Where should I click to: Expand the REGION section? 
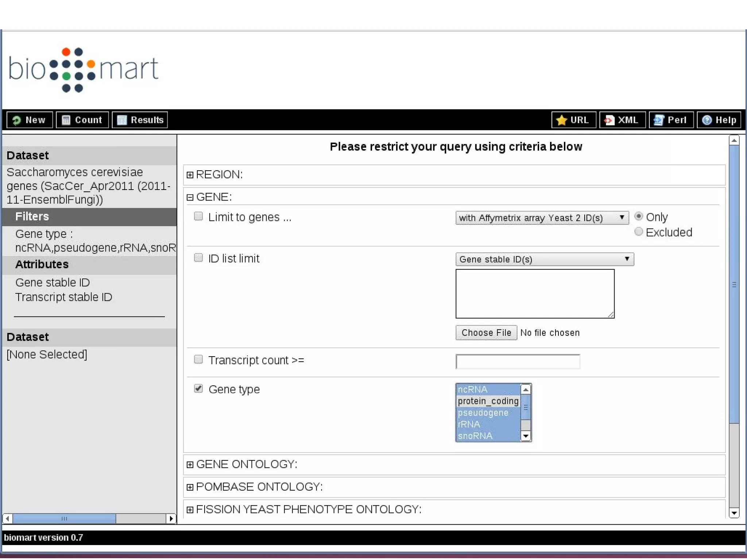click(x=190, y=175)
